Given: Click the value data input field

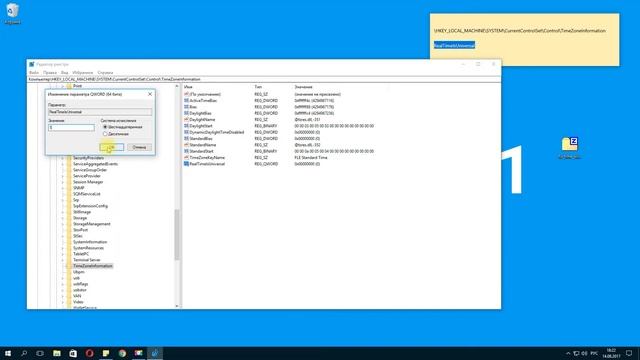Looking at the screenshot, I should [x=71, y=128].
